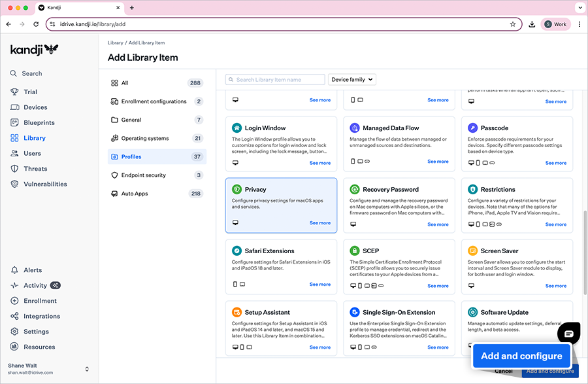
Task: Bookmark this page with the star icon
Action: pos(513,24)
